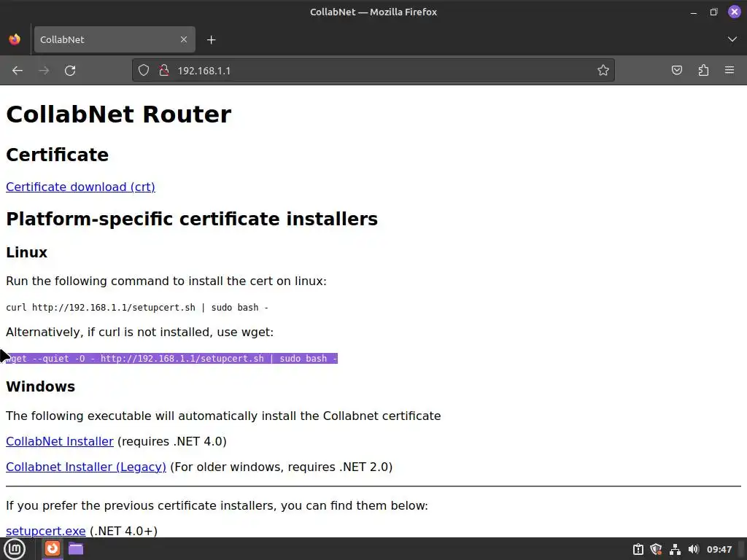Select the CollabNet tab
Screen dimensions: 747x560
[115, 39]
